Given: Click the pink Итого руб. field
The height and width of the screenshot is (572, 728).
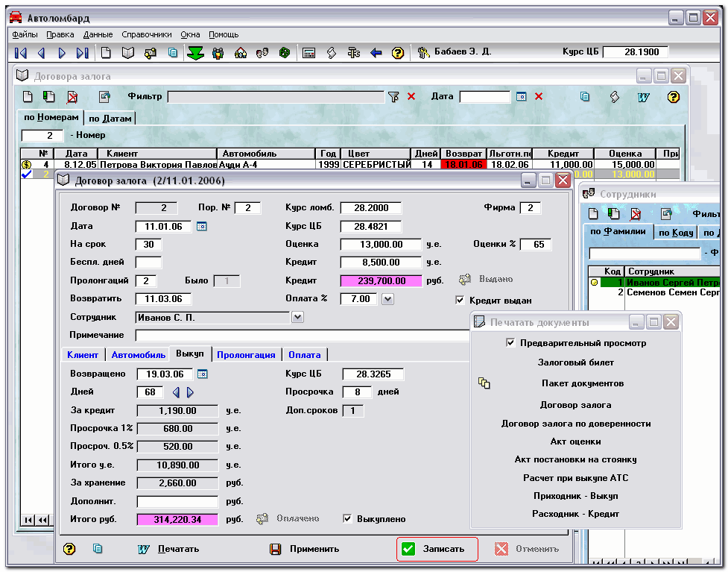Looking at the screenshot, I should click(x=177, y=519).
